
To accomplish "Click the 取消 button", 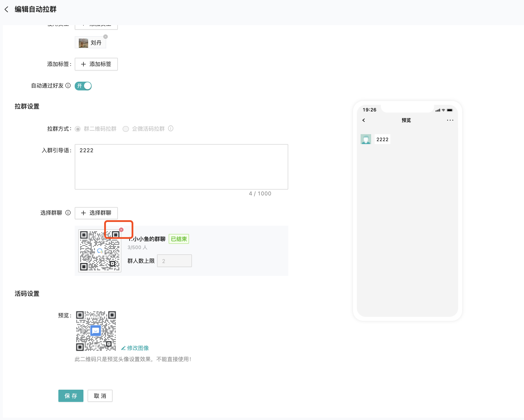I will tap(100, 396).
